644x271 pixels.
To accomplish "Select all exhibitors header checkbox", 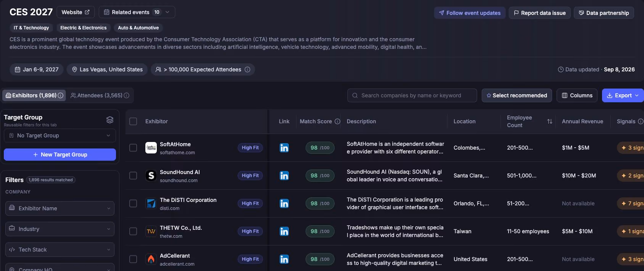I will tap(133, 121).
